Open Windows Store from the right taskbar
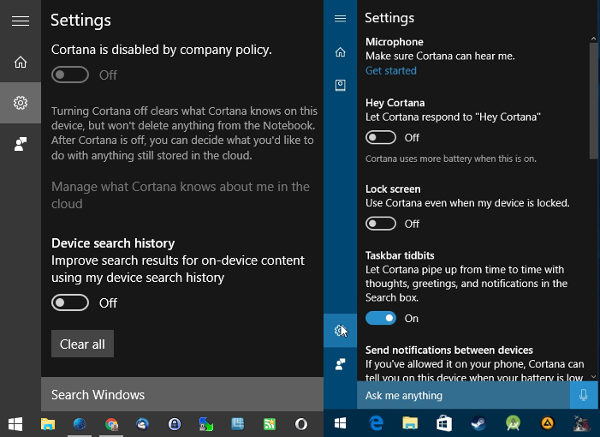This screenshot has height=437, width=600. (x=444, y=423)
